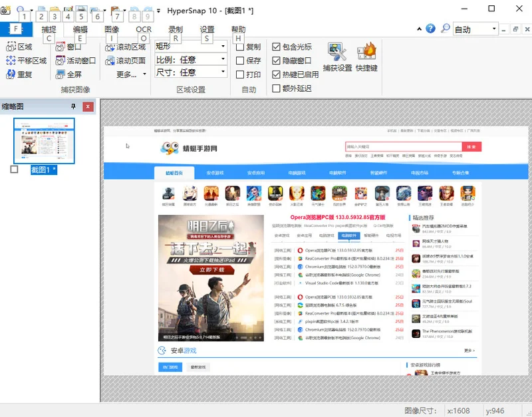Click the zoom lens quick access icon
The image size is (532, 417).
tap(21, 9)
